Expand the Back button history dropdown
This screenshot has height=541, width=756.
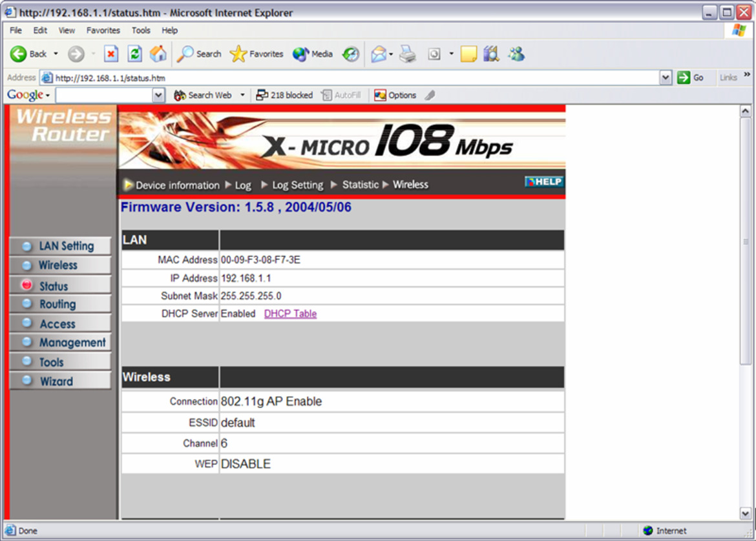56,54
